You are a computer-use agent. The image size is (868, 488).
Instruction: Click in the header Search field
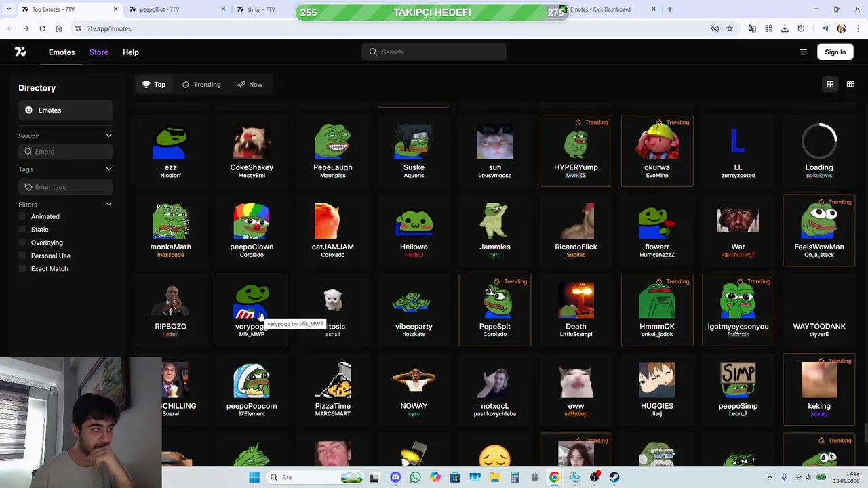point(434,52)
